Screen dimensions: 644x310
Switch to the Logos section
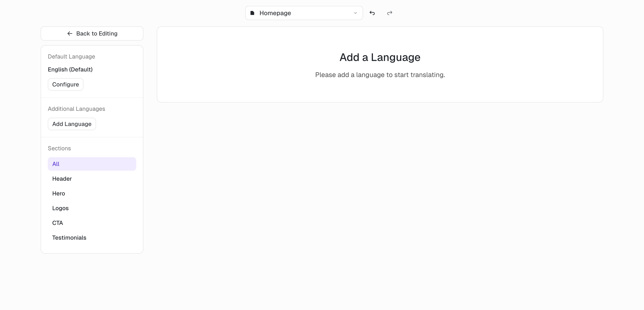click(x=60, y=208)
